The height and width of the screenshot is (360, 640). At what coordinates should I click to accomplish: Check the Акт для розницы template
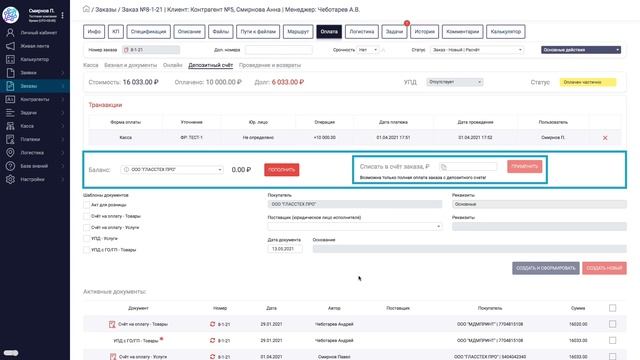pyautogui.click(x=86, y=205)
